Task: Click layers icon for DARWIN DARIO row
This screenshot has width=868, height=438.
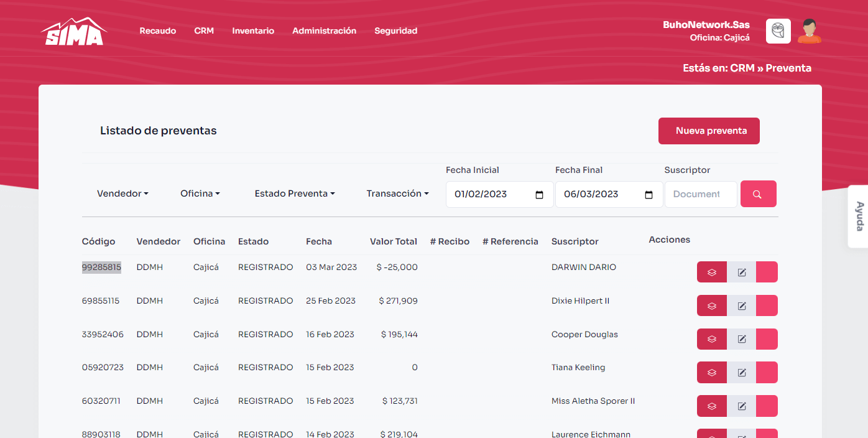Action: click(712, 272)
